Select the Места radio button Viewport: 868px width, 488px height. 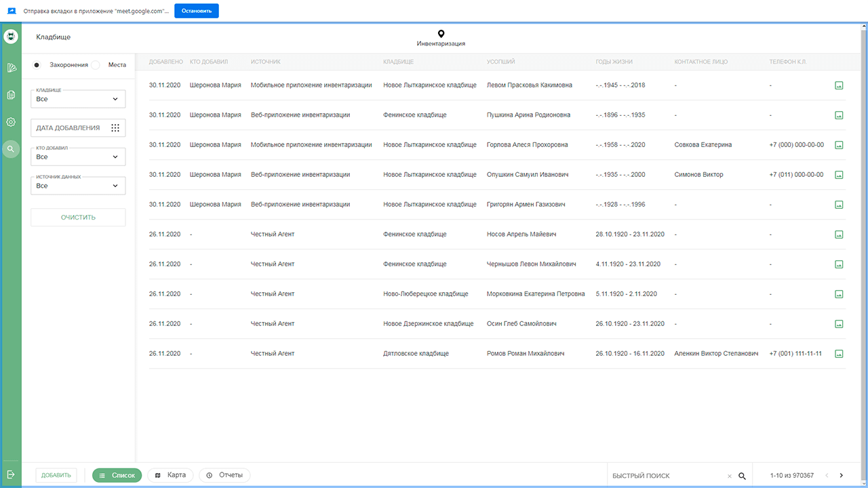pos(96,65)
